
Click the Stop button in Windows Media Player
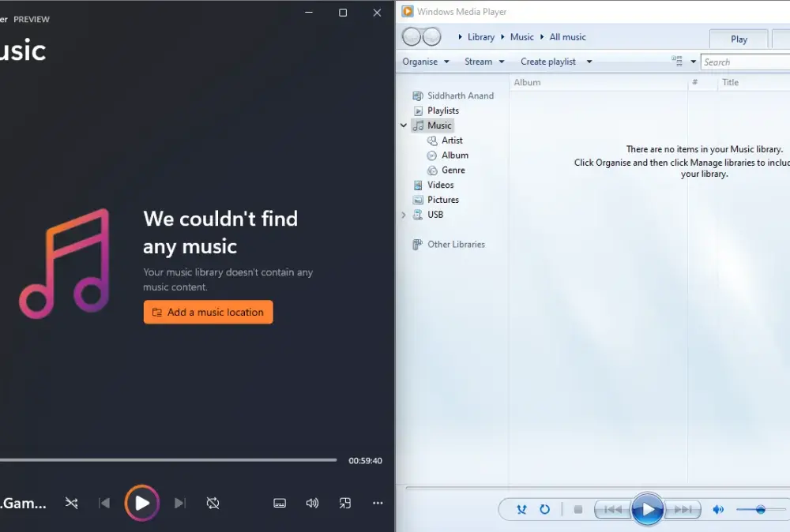point(578,510)
